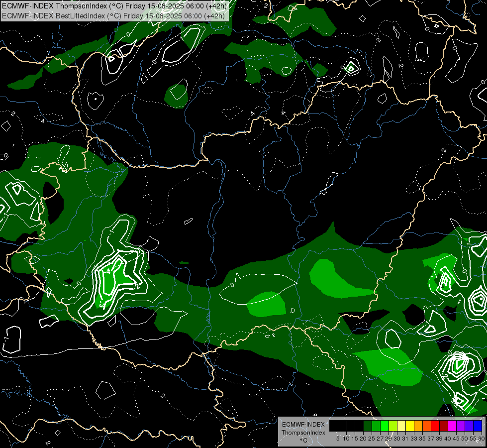The height and width of the screenshot is (448, 487).
Task: Click the ThompsonIndex title line at top
Action: pos(114,5)
